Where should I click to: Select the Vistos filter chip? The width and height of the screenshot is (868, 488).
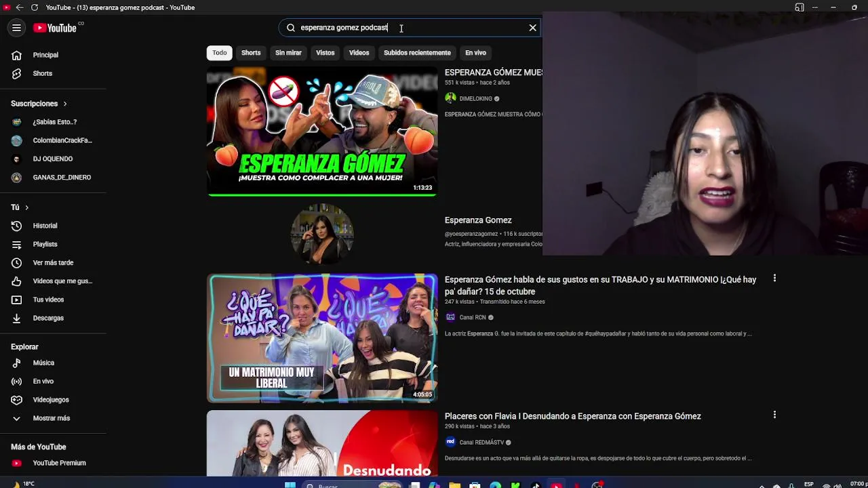[x=325, y=53]
